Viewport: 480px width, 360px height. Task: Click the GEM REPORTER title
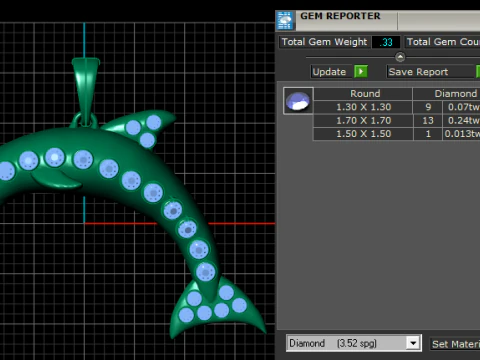(x=340, y=16)
